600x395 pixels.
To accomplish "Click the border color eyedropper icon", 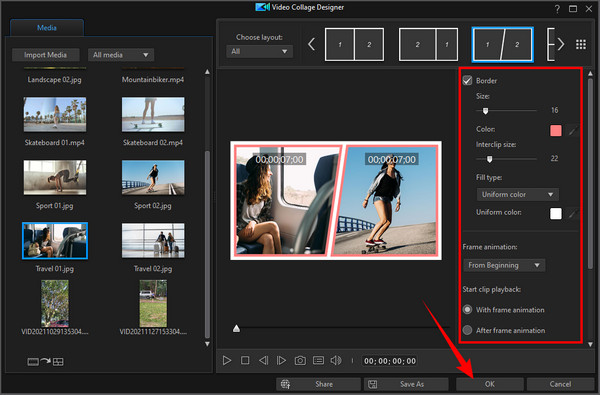I will (572, 131).
